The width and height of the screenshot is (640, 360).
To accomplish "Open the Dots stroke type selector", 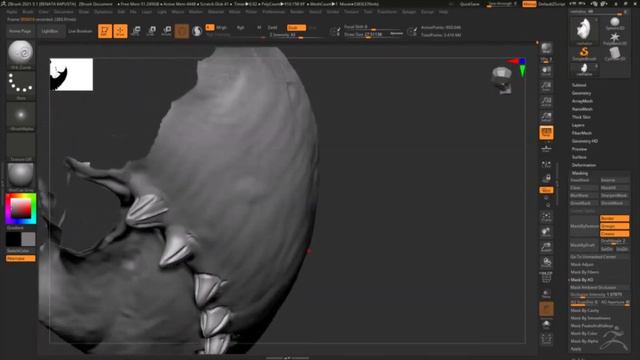I will (20, 85).
